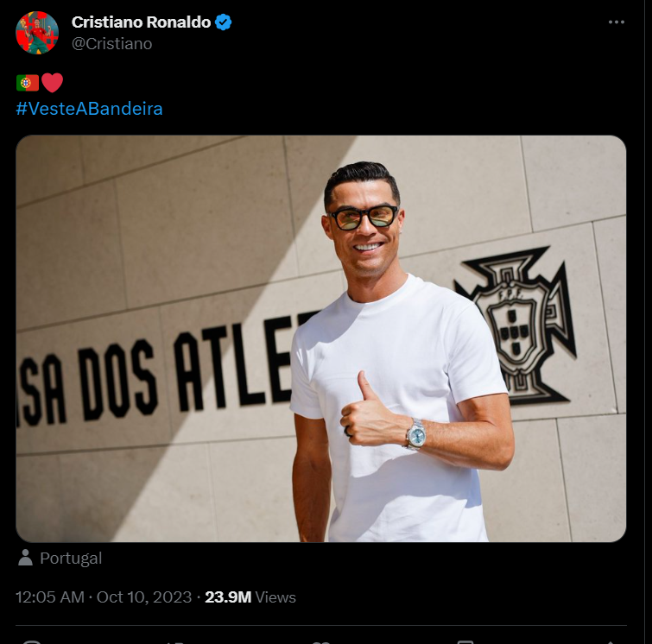Screen dimensions: 652x644
Task: Open the Cristiano Ronaldo display name link
Action: 141,22
